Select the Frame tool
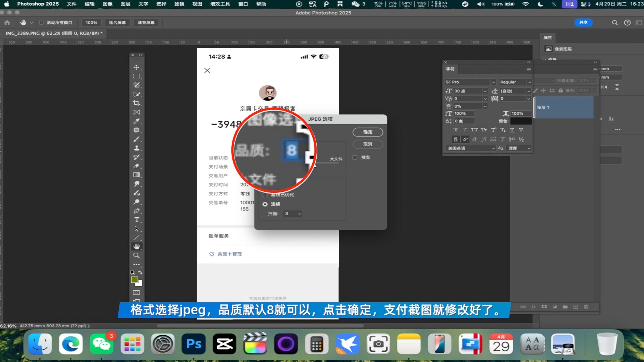The height and width of the screenshot is (362, 644). [137, 112]
